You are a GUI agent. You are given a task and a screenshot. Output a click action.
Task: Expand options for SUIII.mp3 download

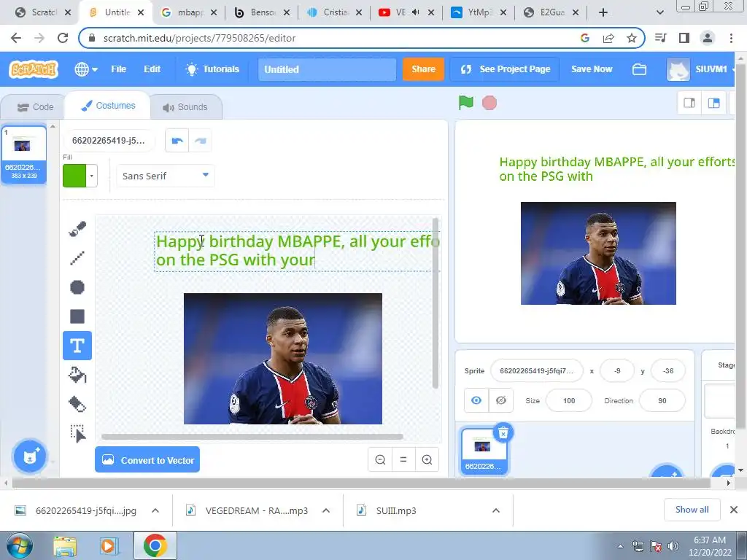click(496, 510)
